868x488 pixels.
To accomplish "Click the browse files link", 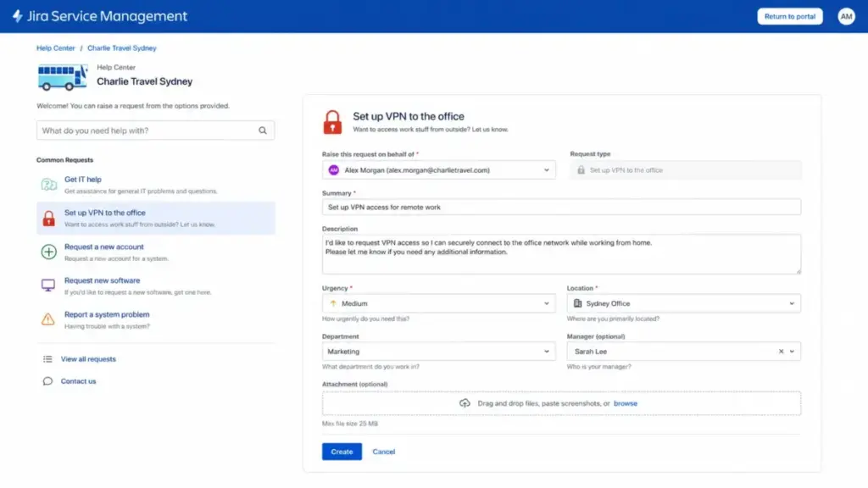I will 625,403.
